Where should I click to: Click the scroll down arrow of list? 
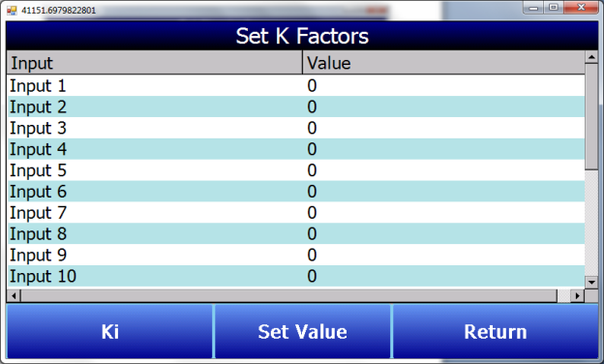pos(591,282)
